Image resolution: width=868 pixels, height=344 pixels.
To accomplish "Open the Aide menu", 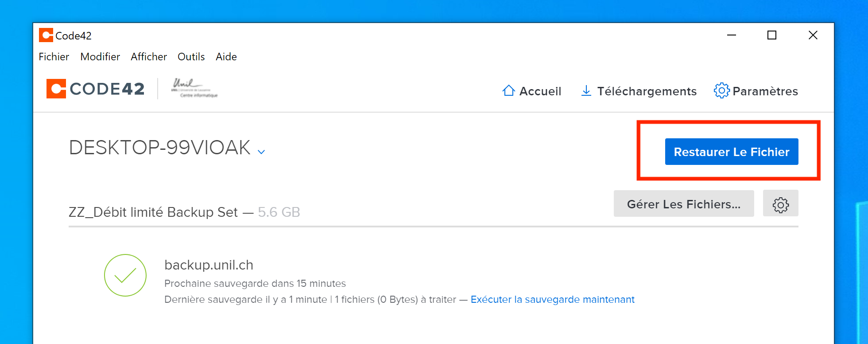I will pos(226,57).
